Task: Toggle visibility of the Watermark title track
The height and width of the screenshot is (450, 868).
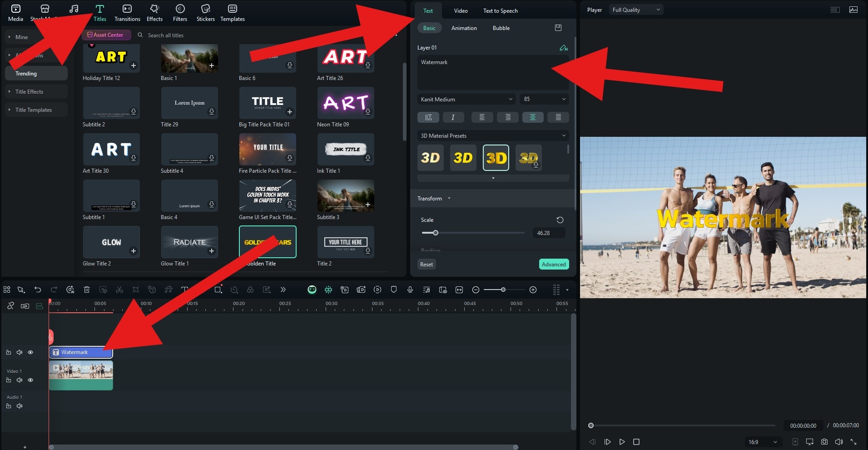Action: click(30, 352)
